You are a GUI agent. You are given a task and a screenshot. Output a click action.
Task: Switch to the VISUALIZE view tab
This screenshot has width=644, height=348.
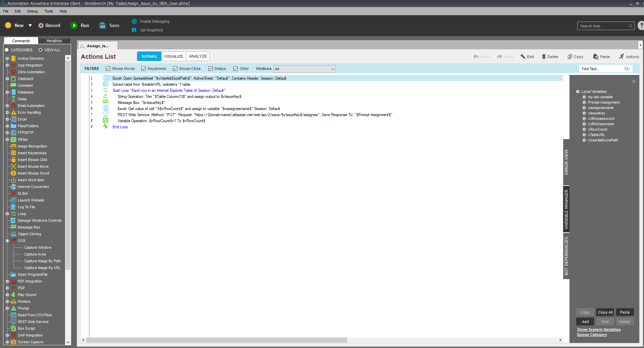click(174, 56)
